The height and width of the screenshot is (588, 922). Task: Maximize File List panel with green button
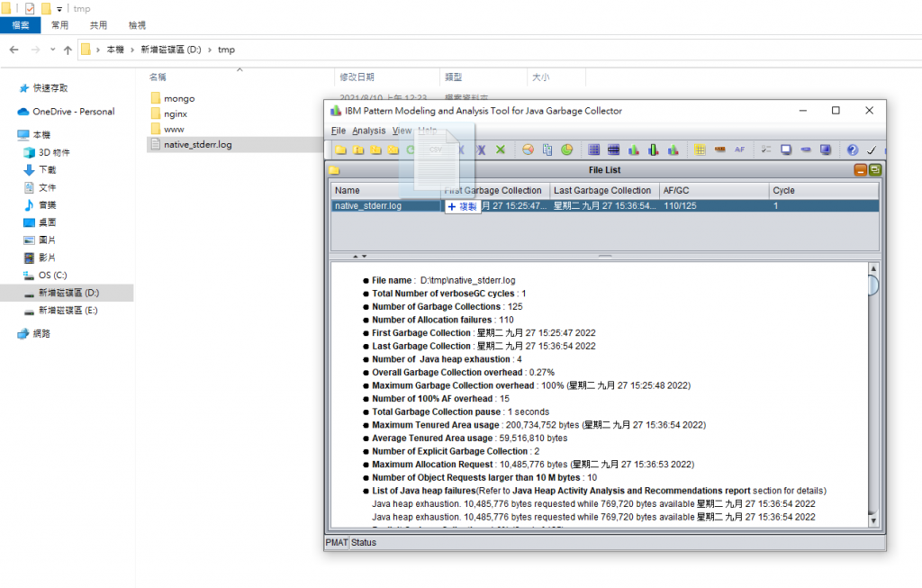[875, 170]
